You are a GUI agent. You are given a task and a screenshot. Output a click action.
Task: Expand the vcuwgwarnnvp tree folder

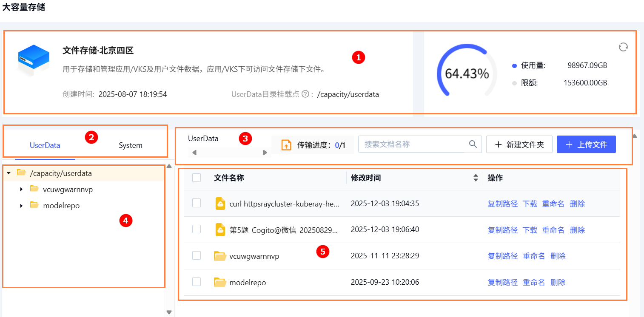coord(21,189)
